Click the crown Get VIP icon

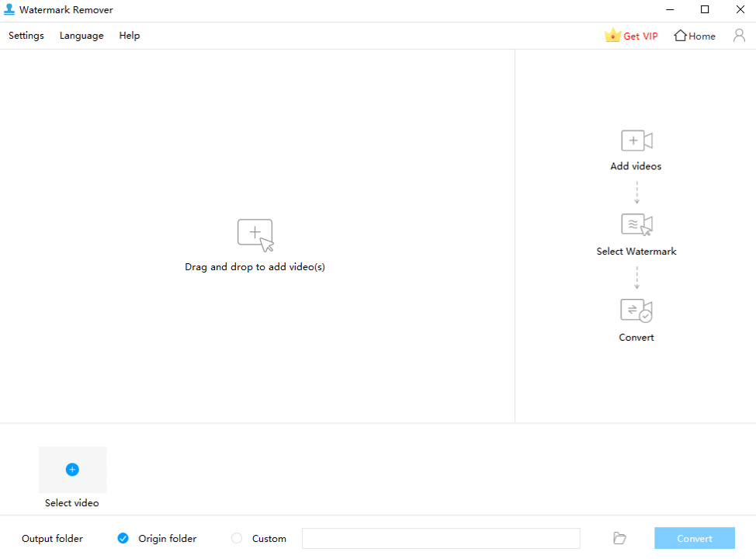[612, 35]
